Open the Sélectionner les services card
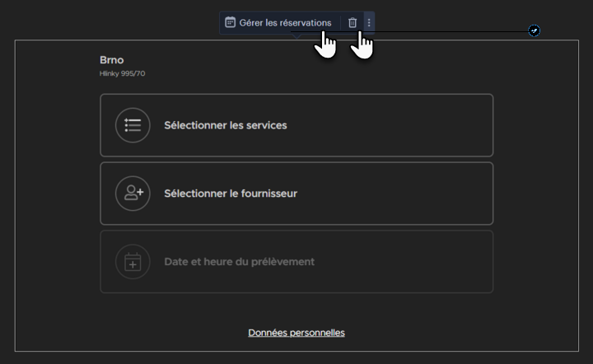 point(296,125)
